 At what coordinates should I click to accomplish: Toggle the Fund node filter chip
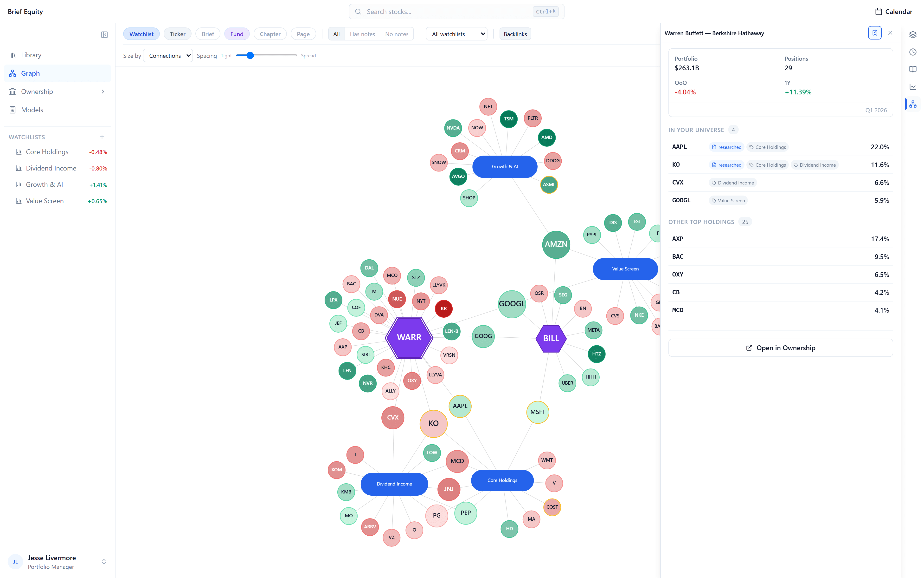[237, 34]
